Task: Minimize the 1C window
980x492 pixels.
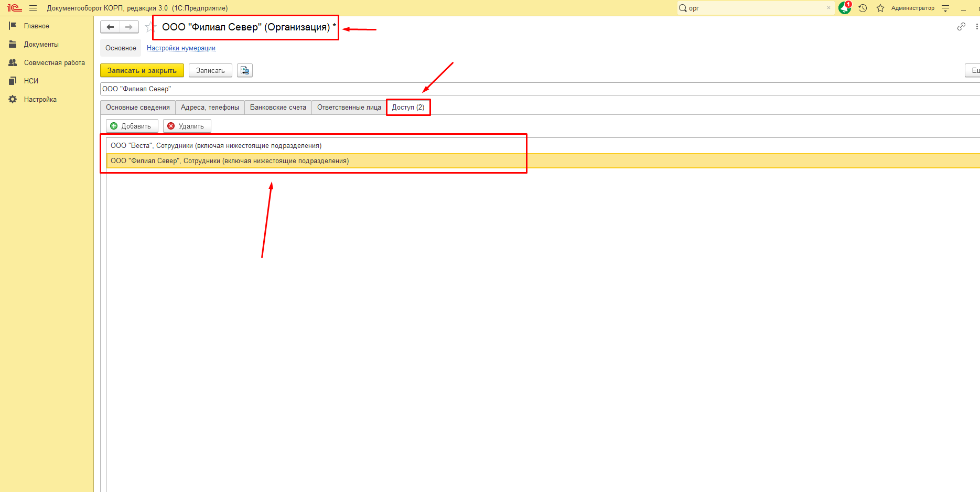Action: (x=963, y=8)
